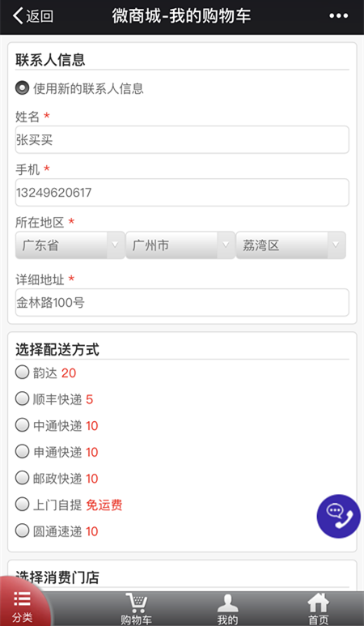The height and width of the screenshot is (626, 364).
Task: Open the three-dot more menu
Action: click(x=338, y=16)
